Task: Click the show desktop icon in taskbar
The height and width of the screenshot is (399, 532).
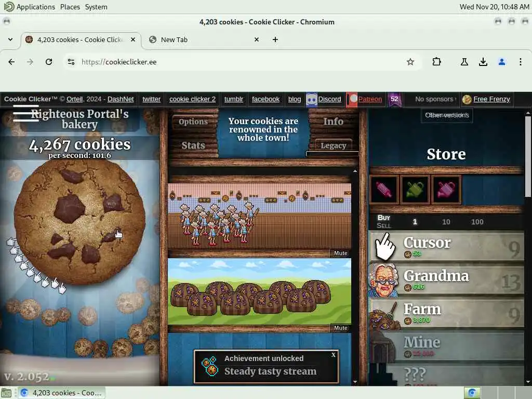Action: click(x=6, y=393)
